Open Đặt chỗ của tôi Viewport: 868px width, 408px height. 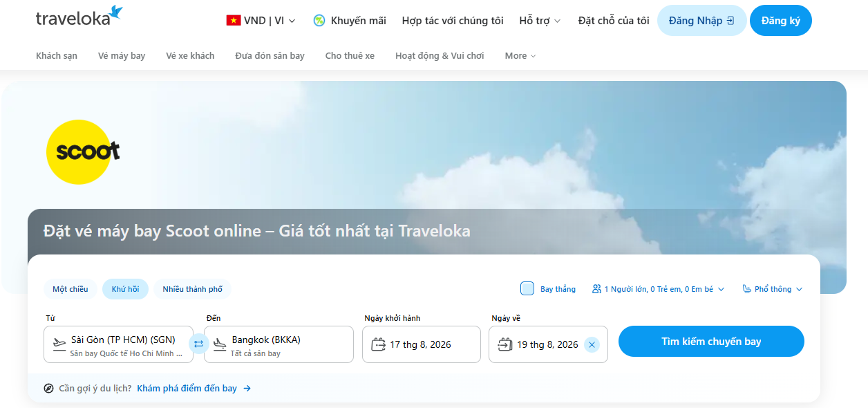(x=614, y=21)
